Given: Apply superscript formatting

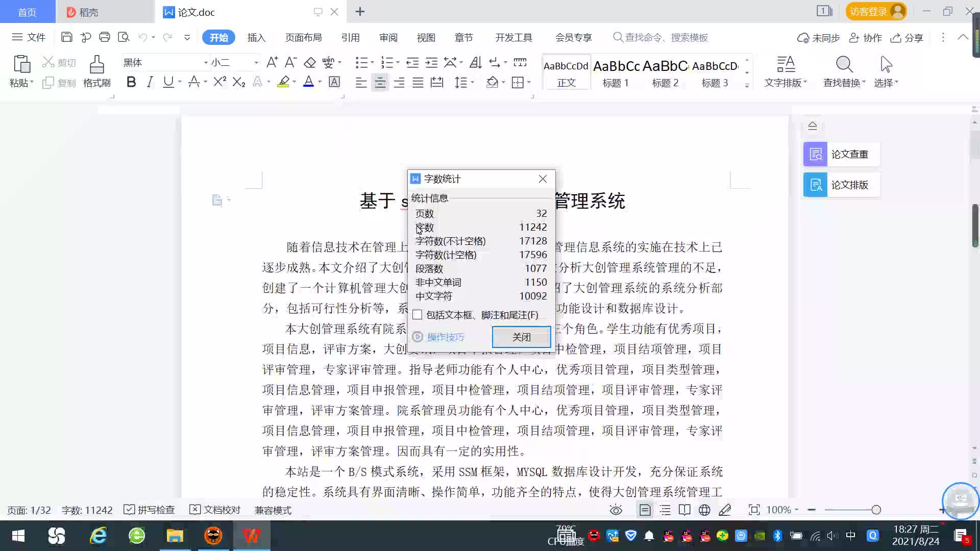Looking at the screenshot, I should click(x=219, y=82).
